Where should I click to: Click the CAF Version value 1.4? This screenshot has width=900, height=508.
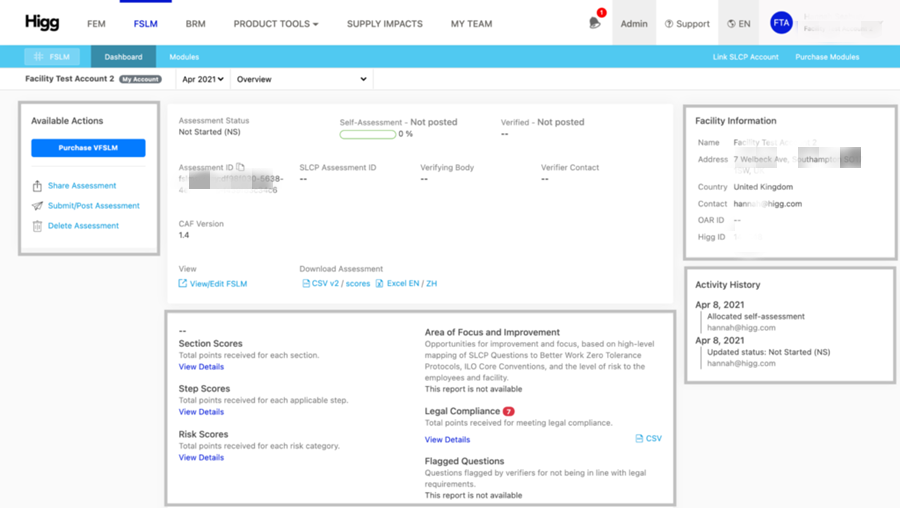184,235
